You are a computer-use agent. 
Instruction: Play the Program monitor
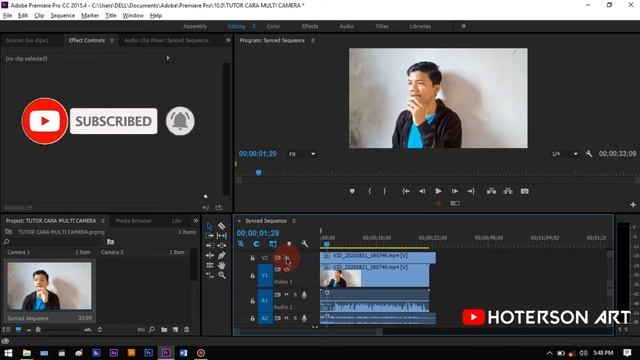[x=438, y=191]
